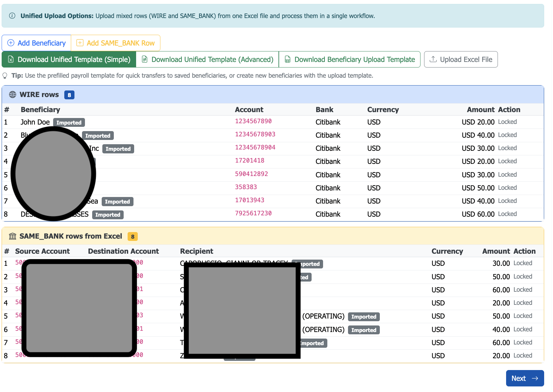Select account number 7925617230
Viewport: 553px width, 392px height.
253,213
